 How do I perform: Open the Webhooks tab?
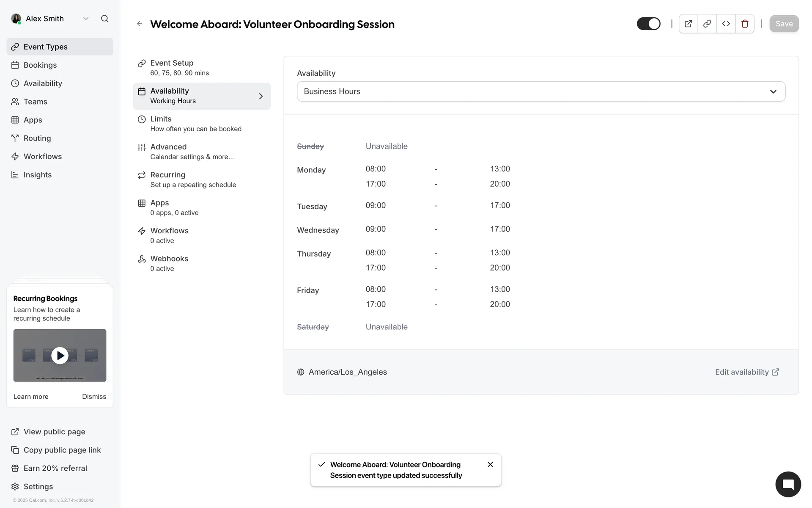(x=169, y=263)
